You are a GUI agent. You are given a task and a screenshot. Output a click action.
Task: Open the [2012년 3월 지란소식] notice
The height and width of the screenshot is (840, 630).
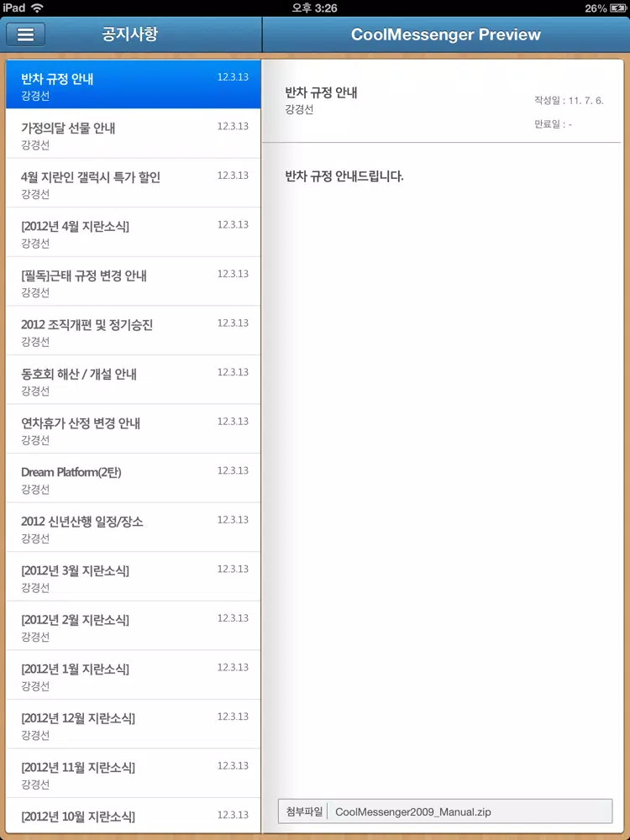(134, 577)
